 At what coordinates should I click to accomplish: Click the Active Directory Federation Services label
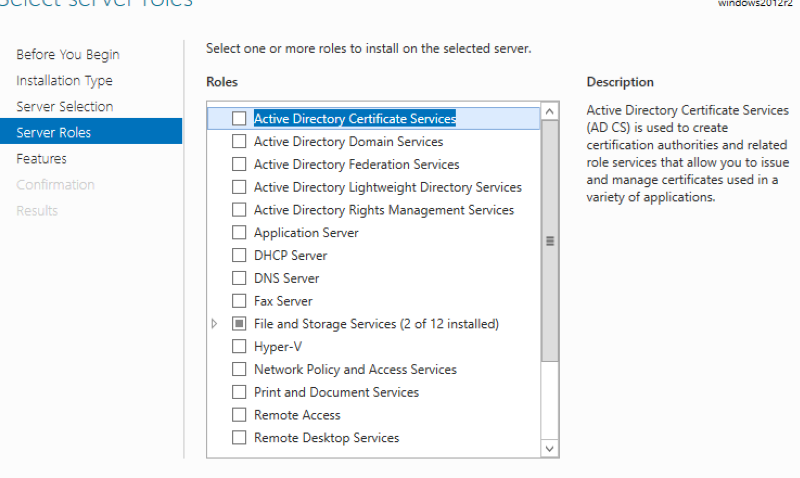pyautogui.click(x=357, y=164)
